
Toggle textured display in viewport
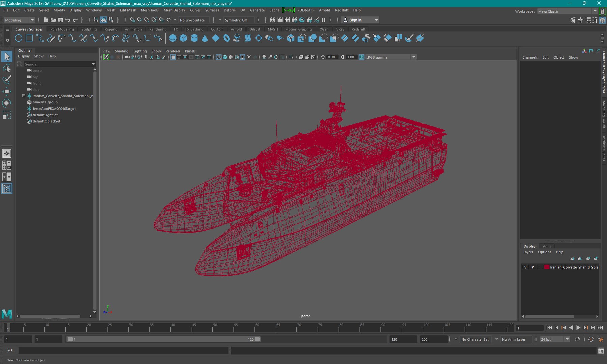(242, 57)
